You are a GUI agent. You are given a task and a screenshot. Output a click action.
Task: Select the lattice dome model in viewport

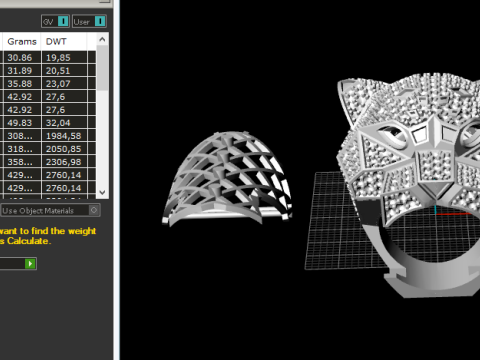pos(227,178)
